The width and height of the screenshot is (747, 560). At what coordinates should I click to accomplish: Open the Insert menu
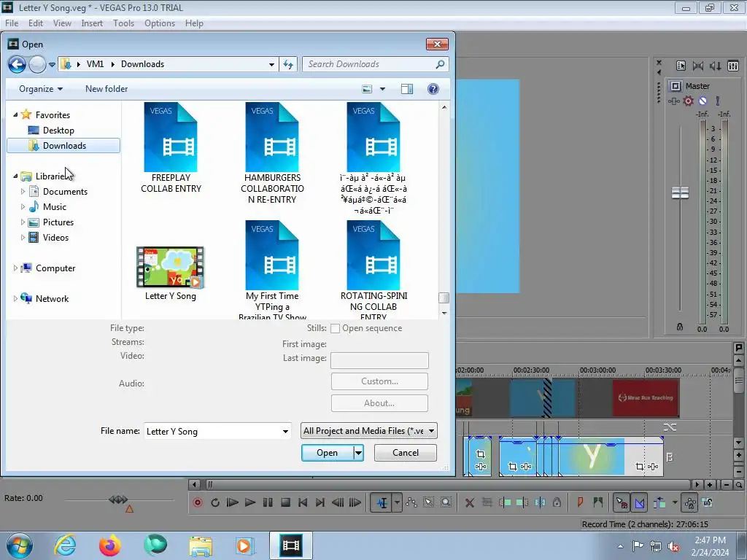point(92,23)
